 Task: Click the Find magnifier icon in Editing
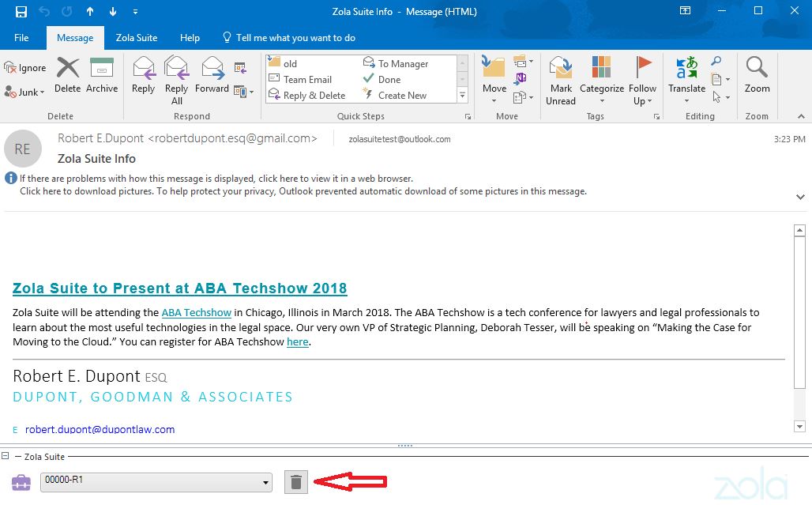pyautogui.click(x=716, y=62)
